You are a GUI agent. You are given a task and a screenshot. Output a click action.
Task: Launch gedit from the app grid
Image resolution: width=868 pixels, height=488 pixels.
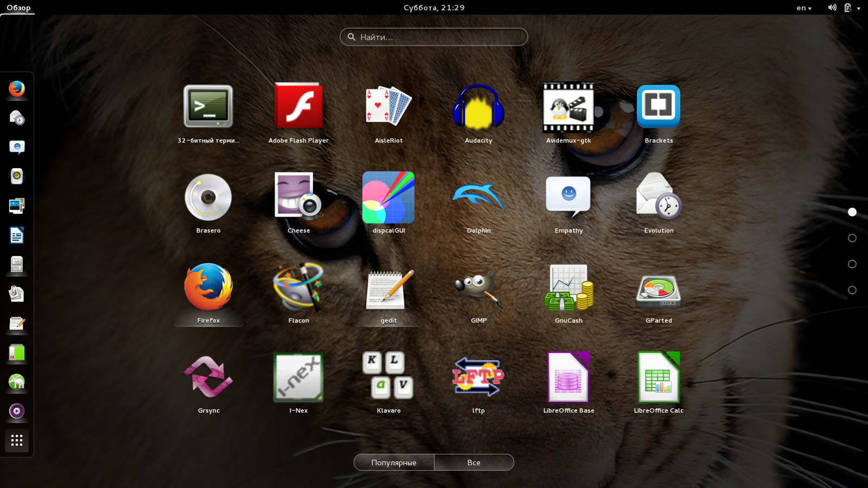388,290
